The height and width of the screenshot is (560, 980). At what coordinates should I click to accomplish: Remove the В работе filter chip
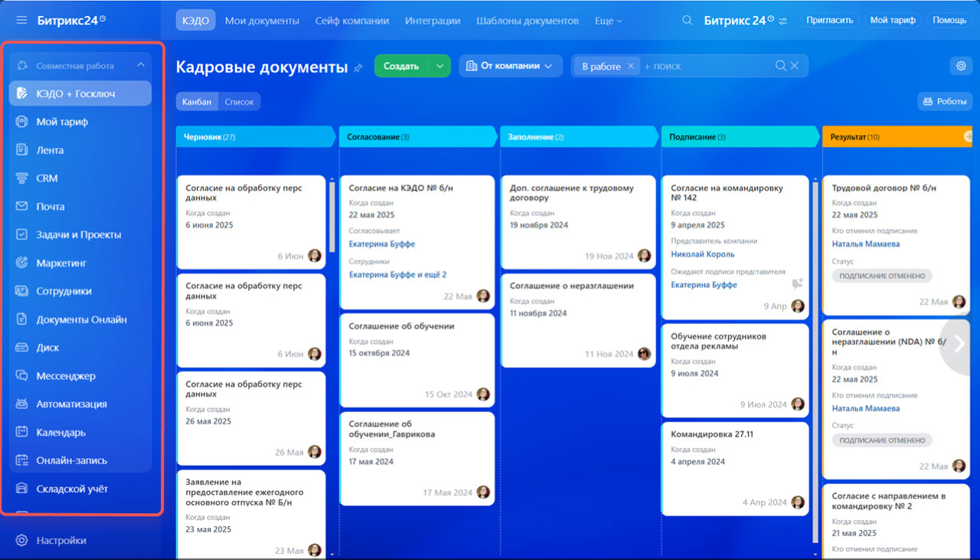(x=631, y=66)
